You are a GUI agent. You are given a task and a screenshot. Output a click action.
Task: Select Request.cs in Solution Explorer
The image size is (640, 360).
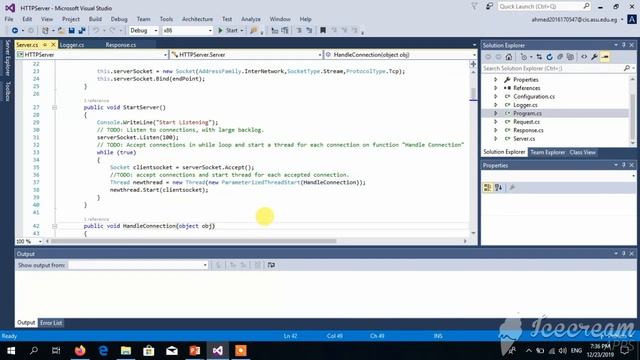coord(526,122)
